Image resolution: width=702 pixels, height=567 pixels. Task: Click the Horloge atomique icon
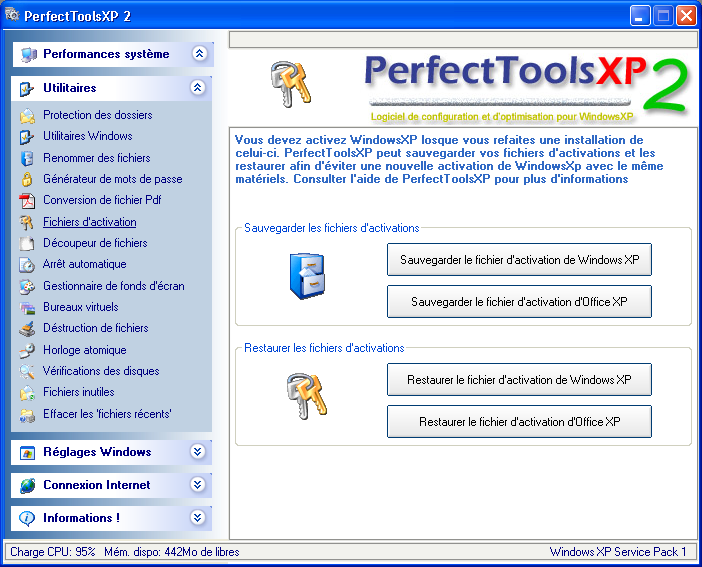click(27, 350)
